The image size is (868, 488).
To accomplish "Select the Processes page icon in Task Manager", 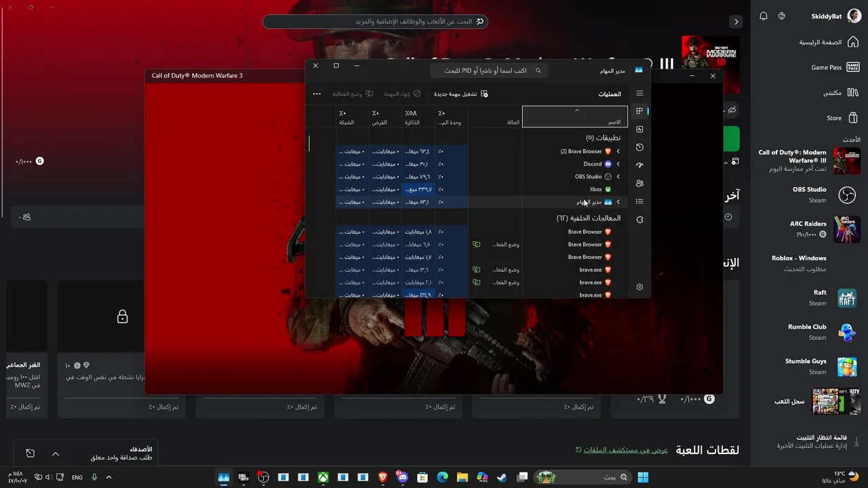I will [639, 111].
